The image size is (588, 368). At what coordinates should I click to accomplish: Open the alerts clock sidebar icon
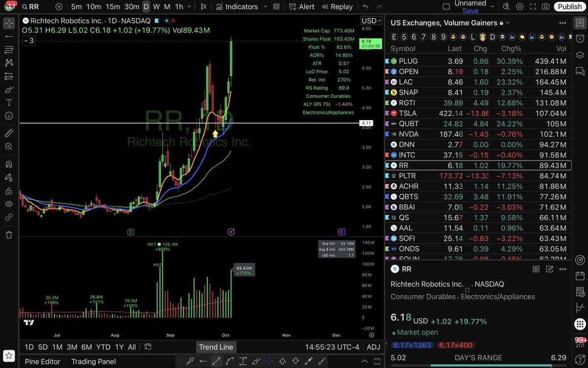point(580,39)
